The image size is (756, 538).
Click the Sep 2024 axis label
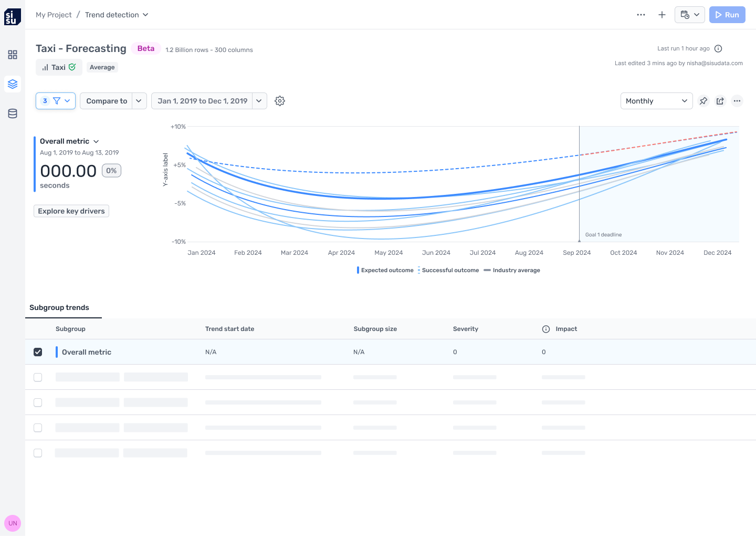[576, 253]
